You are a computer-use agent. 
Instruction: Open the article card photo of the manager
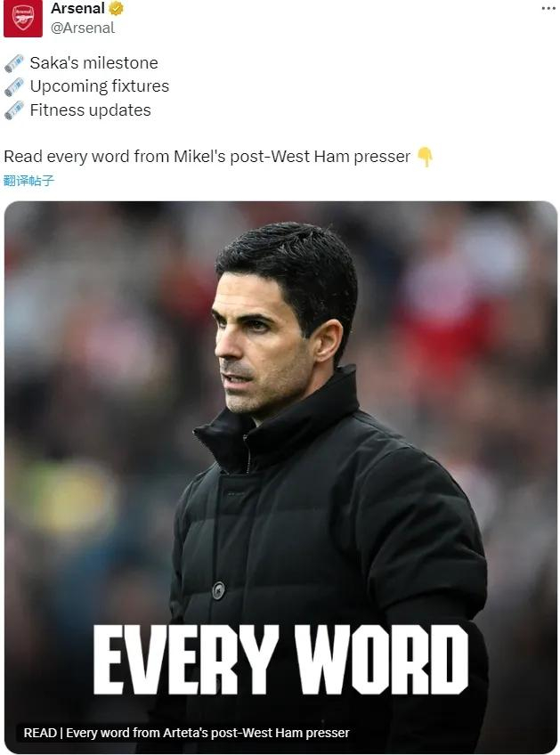point(280,476)
